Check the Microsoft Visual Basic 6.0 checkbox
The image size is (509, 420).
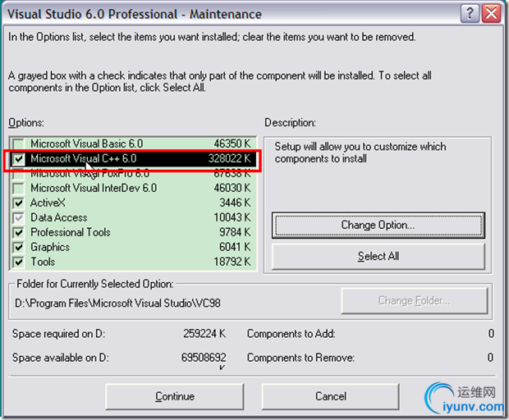(19, 144)
